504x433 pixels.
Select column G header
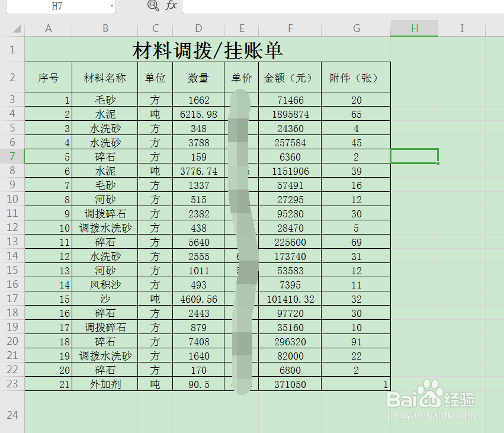click(356, 28)
